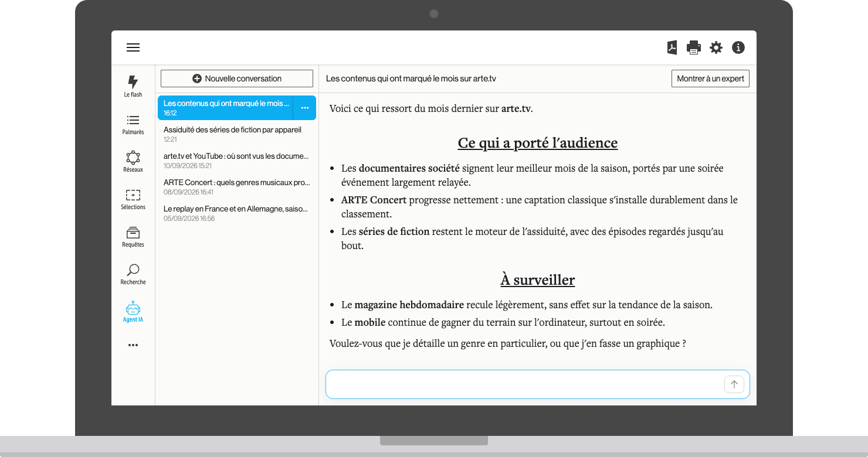Open the hamburger menu

tap(133, 47)
